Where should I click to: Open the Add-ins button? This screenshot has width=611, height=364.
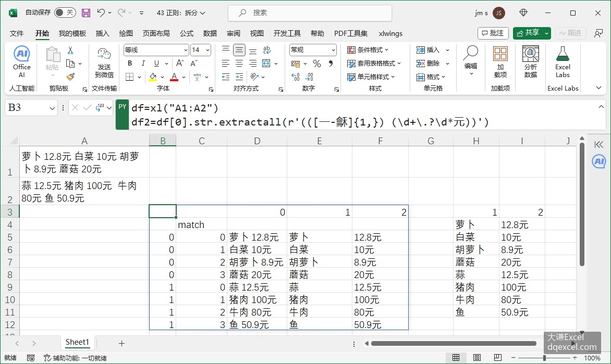[500, 62]
